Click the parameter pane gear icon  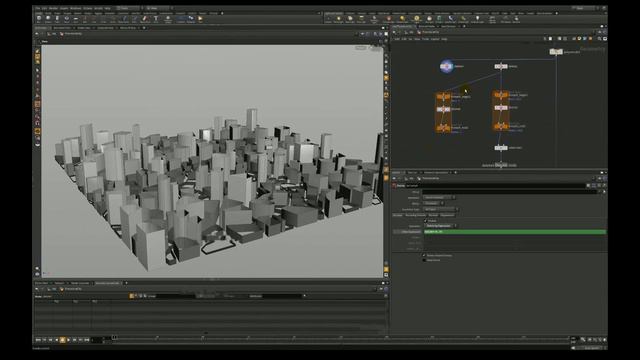pos(588,186)
